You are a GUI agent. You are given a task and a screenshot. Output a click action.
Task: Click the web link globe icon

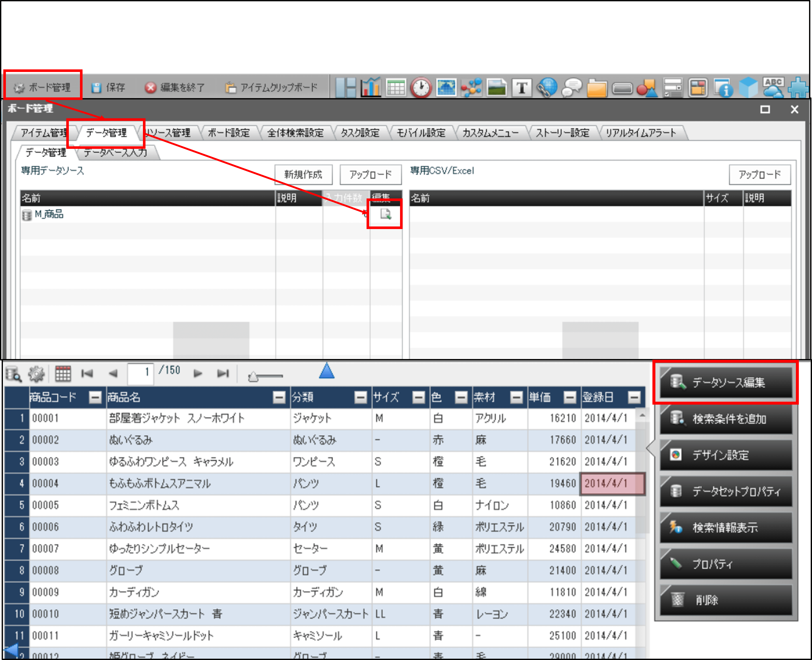(547, 88)
